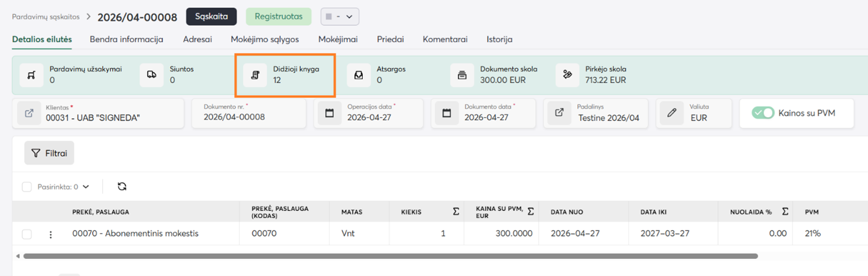Check the Pasirinkta select-all checkbox

click(27, 187)
